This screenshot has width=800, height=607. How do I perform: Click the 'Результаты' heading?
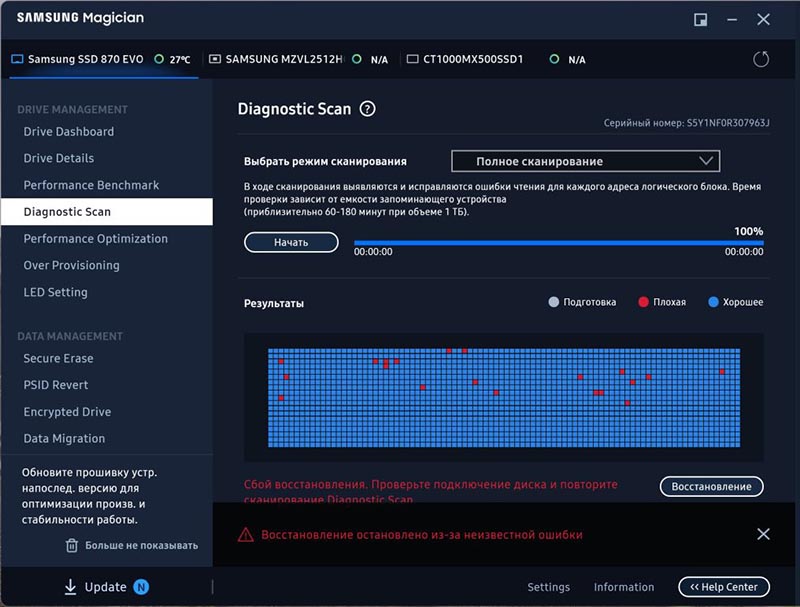[273, 304]
